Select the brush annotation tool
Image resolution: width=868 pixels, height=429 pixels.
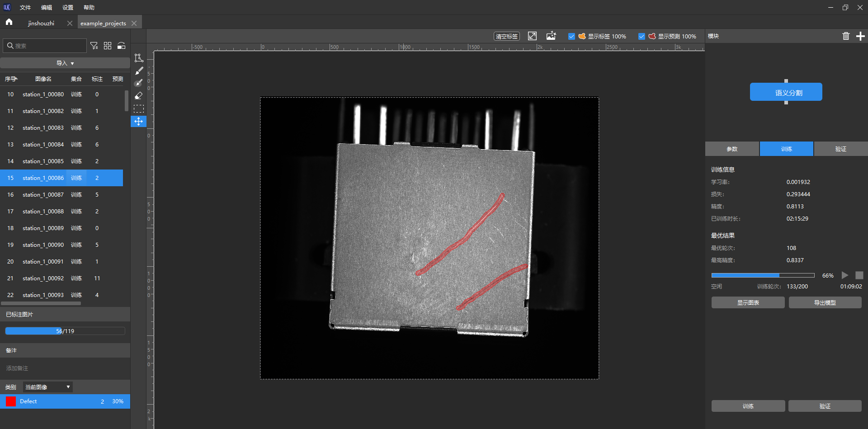[x=139, y=71]
